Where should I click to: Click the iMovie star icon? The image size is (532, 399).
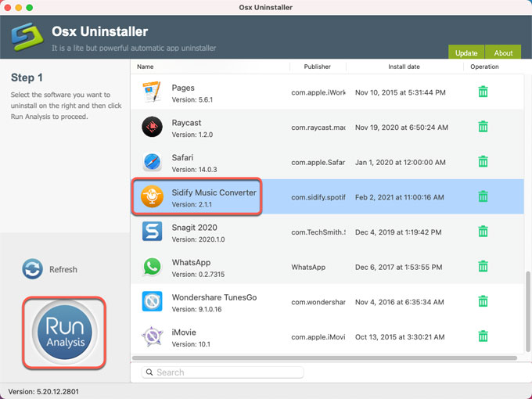pyautogui.click(x=152, y=336)
